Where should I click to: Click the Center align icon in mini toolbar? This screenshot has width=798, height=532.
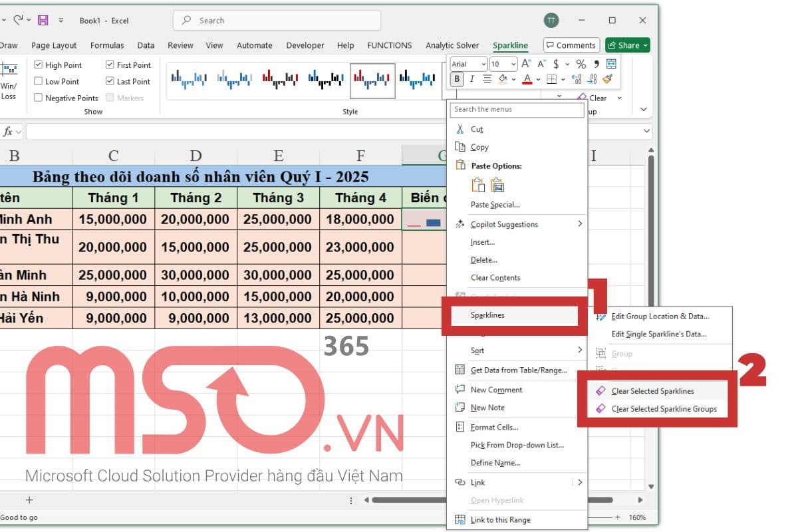tap(487, 79)
